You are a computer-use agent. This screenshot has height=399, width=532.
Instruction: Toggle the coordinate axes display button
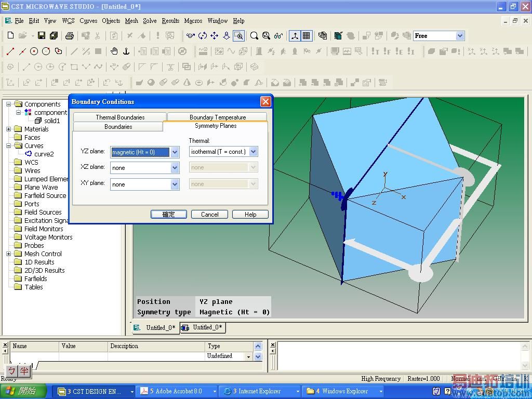click(295, 36)
